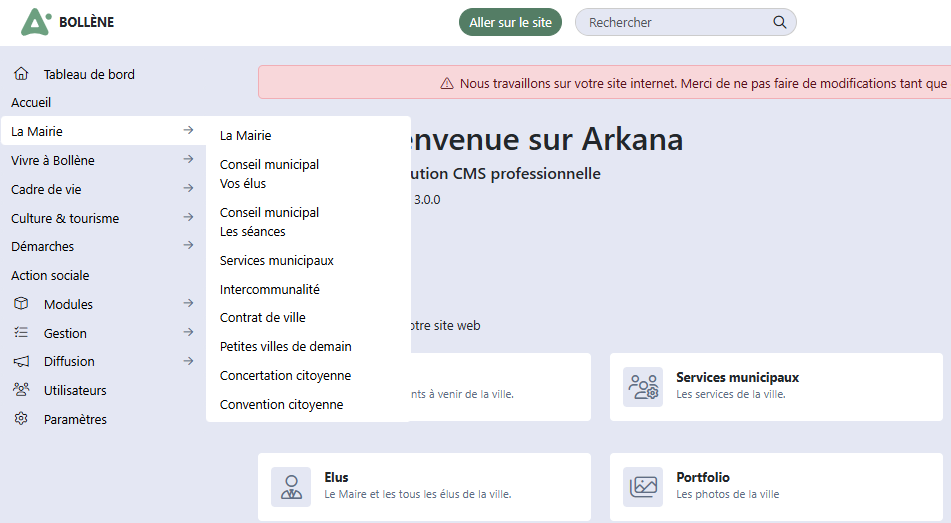Click the Services municipaux card icon
This screenshot has height=523, width=951.
click(643, 386)
